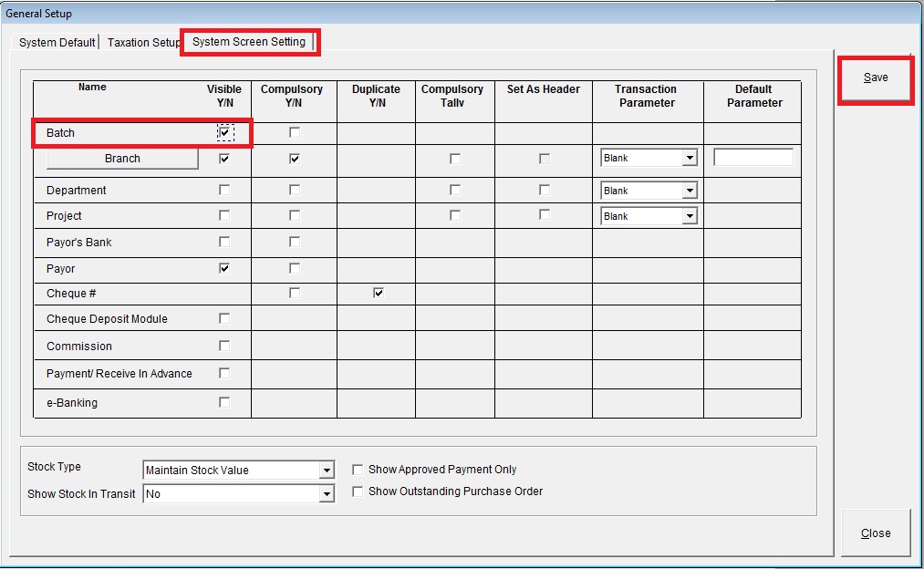Enable the e-Banking Visible checkbox
924x569 pixels.
click(225, 402)
